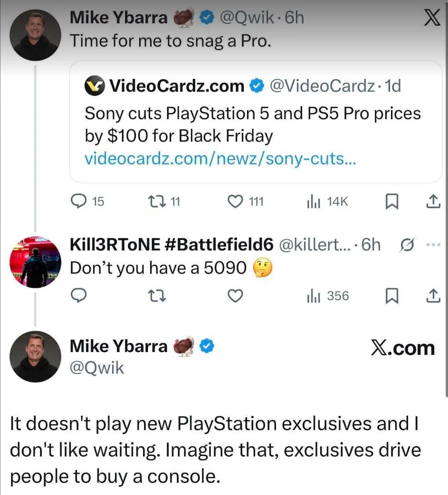The height and width of the screenshot is (495, 448).
Task: Bookmark the VideoCardz tweet
Action: (x=392, y=201)
